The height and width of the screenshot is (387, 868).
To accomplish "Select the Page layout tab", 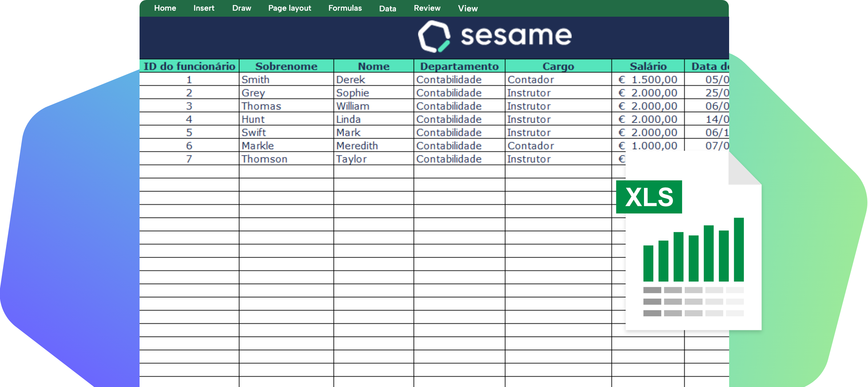I will [x=289, y=8].
